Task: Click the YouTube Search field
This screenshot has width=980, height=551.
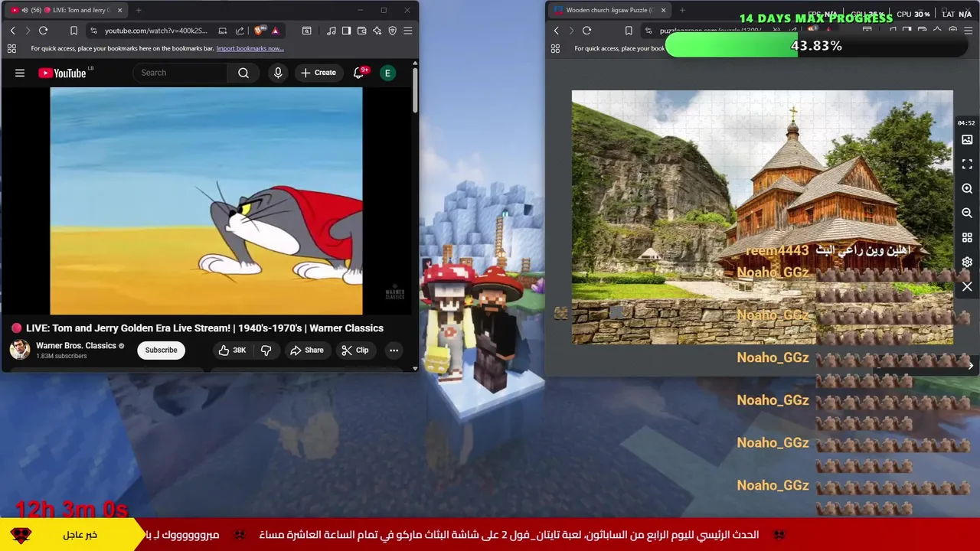Action: point(181,73)
